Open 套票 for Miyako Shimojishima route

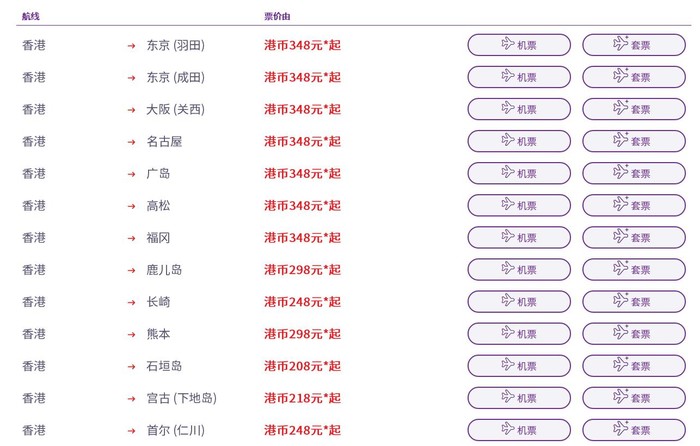click(633, 398)
